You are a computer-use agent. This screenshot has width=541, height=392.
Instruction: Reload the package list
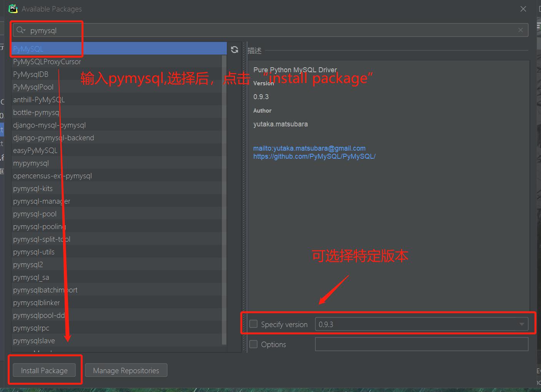(x=235, y=50)
